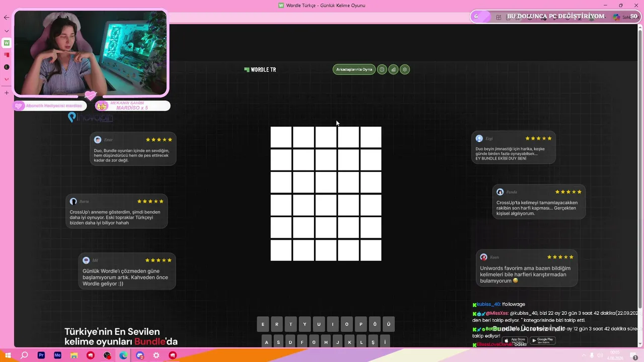Tap the E key on the on-screen keyboard
The image size is (644, 362).
point(263,324)
